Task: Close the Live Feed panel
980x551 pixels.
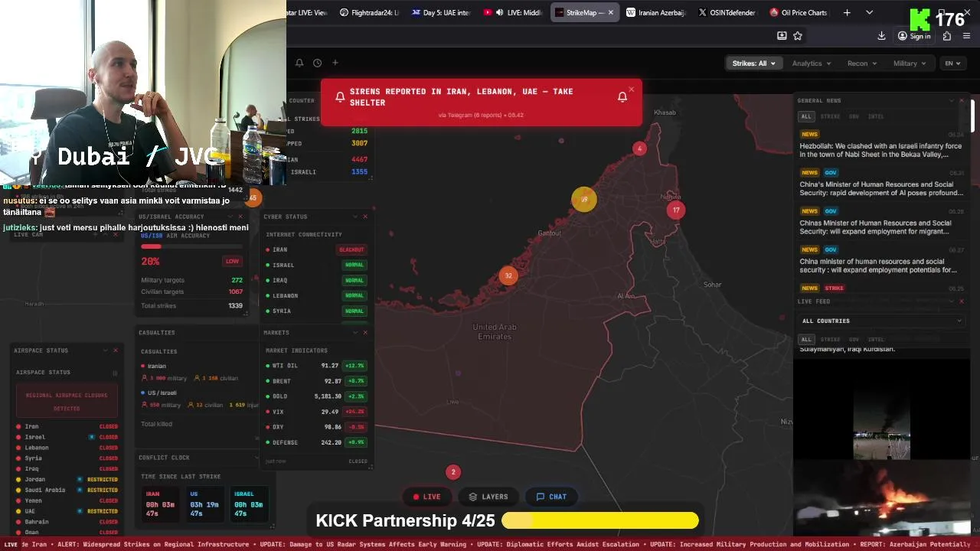Action: (x=962, y=302)
